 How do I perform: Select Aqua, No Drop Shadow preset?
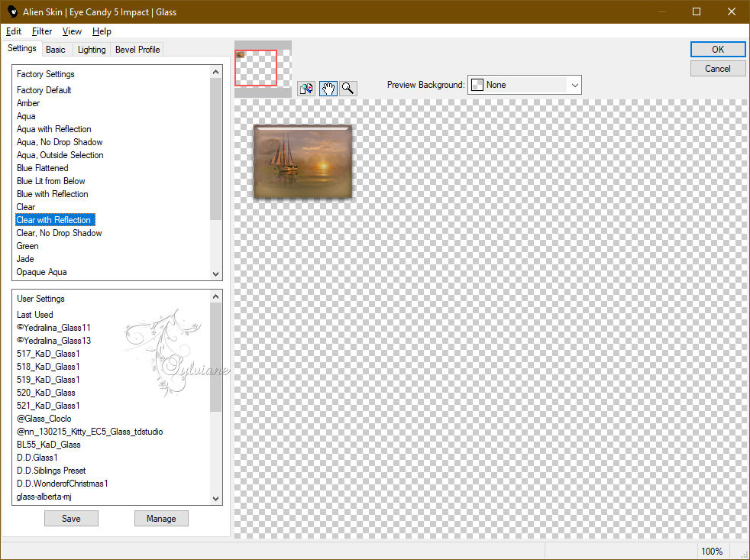point(60,141)
